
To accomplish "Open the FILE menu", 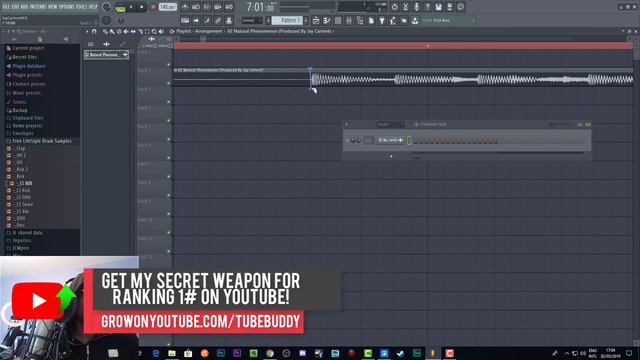I will pyautogui.click(x=6, y=7).
